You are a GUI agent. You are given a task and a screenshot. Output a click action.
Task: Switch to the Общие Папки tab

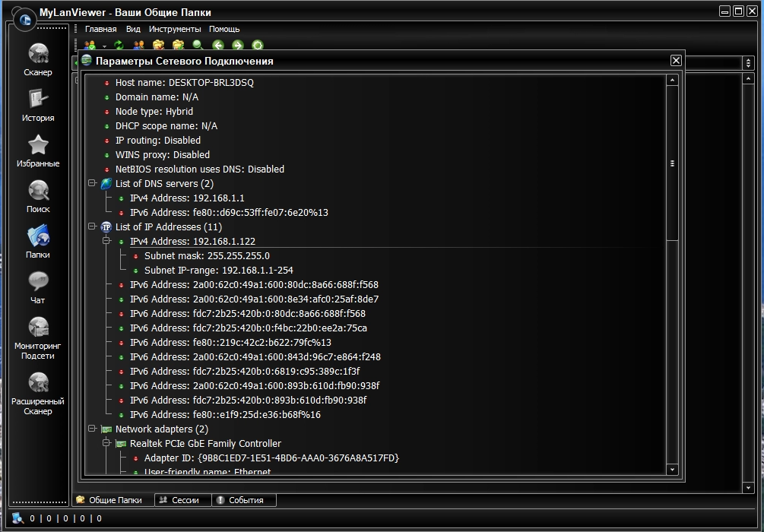pos(113,500)
